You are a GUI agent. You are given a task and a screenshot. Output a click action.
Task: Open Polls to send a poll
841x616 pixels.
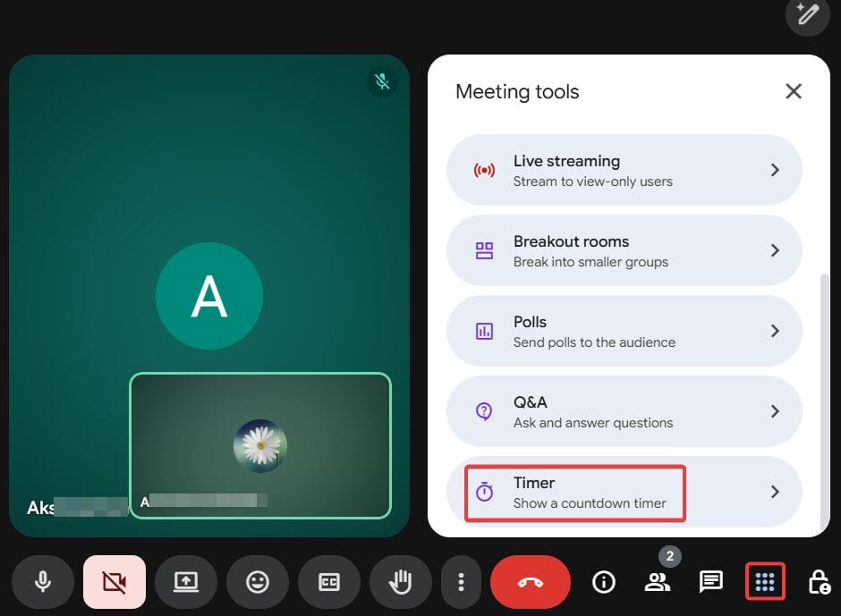click(x=624, y=331)
